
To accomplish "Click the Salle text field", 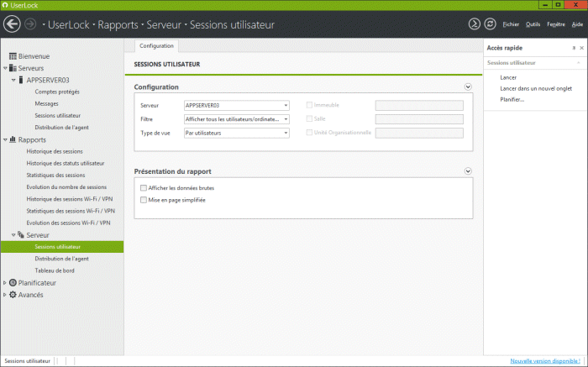I will 419,119.
